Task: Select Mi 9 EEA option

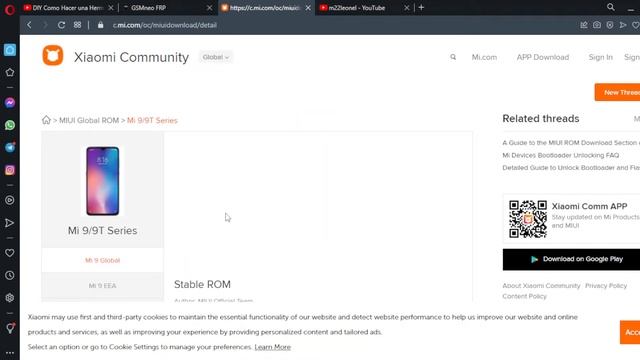Action: 102,285
